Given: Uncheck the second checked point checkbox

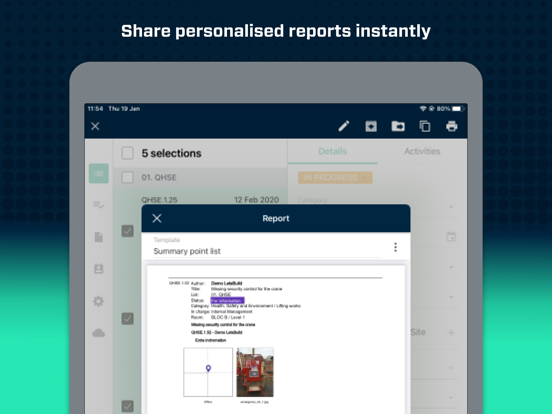Looking at the screenshot, I should [x=127, y=319].
